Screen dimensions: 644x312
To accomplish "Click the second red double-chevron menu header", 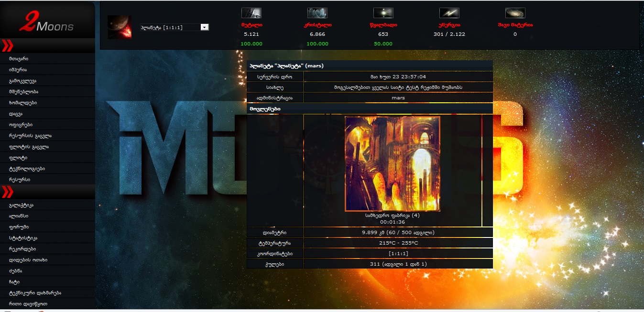I will 47,192.
